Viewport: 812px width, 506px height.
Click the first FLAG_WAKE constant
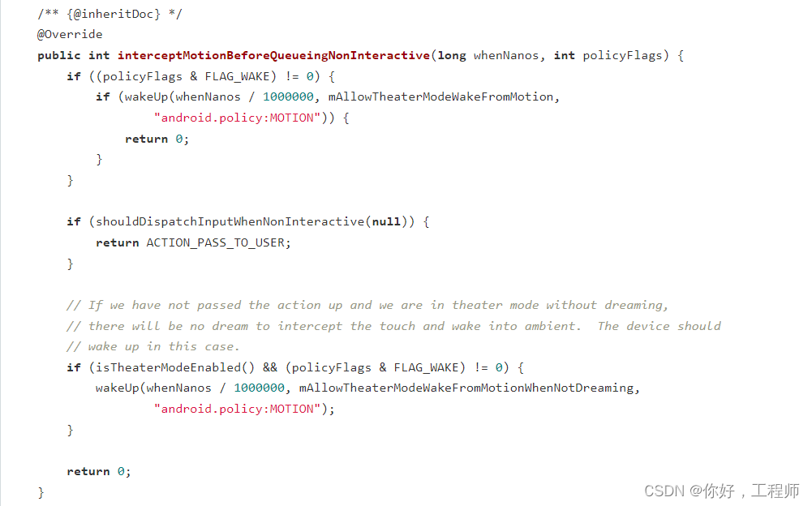[237, 77]
